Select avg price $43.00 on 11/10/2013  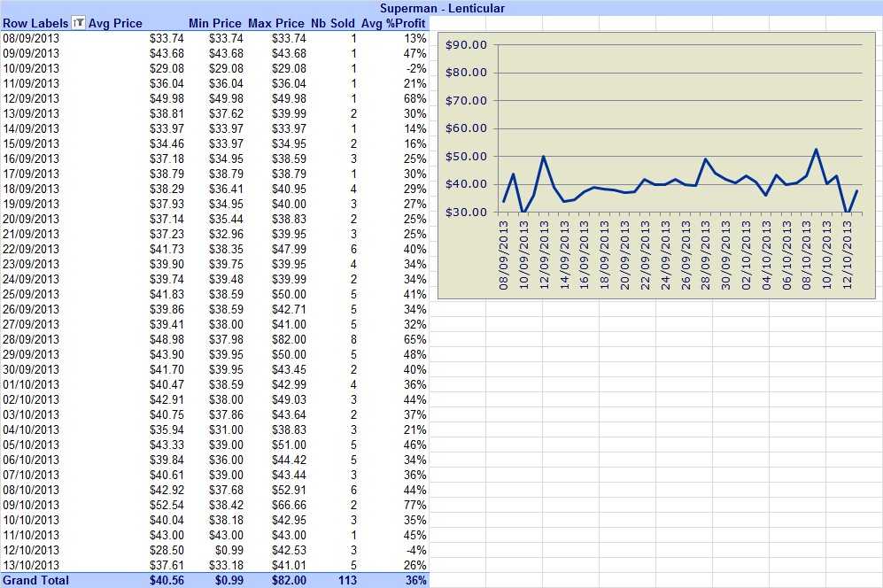(167, 535)
